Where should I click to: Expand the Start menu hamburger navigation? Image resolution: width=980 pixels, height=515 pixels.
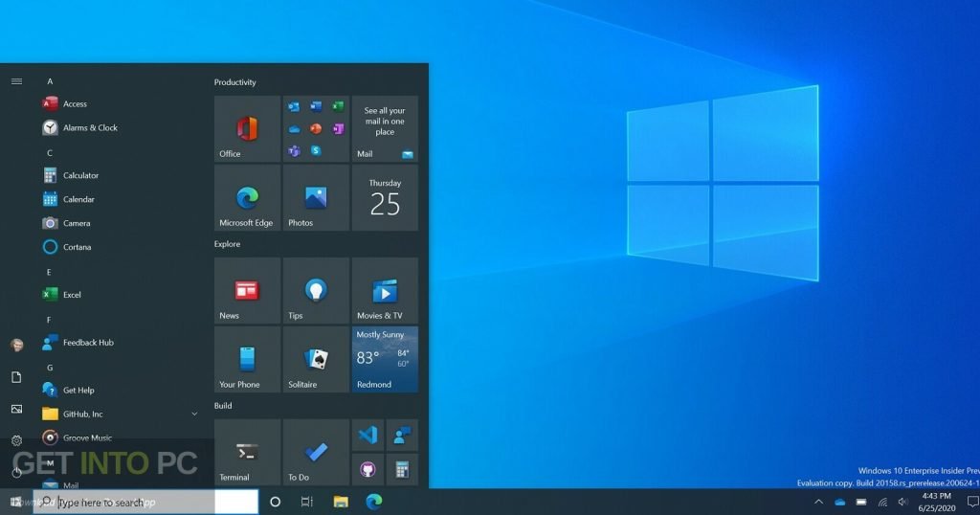click(17, 81)
